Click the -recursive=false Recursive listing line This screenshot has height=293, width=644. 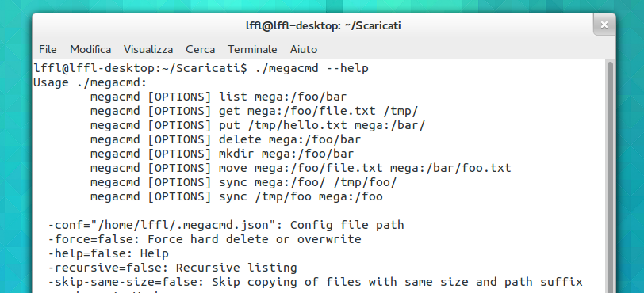coord(173,268)
